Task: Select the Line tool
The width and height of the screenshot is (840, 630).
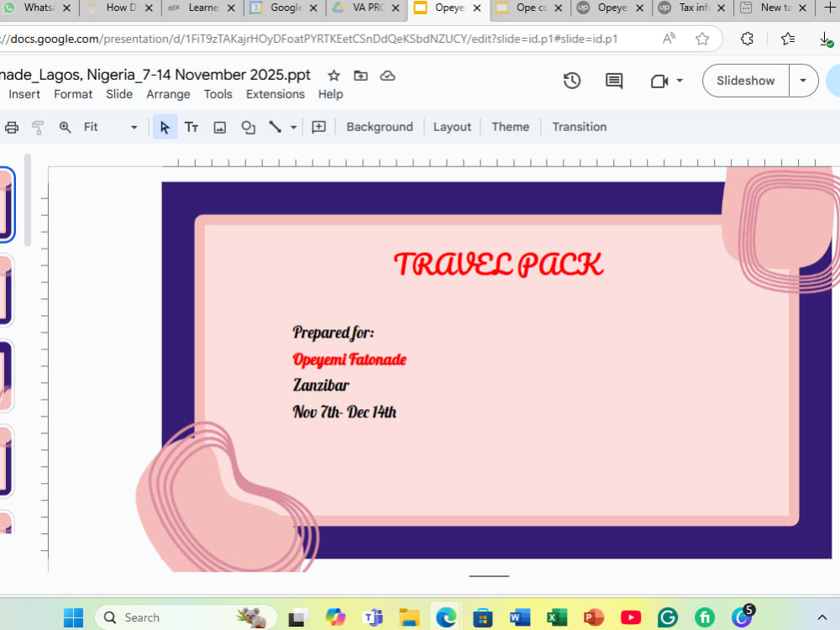Action: click(x=276, y=127)
